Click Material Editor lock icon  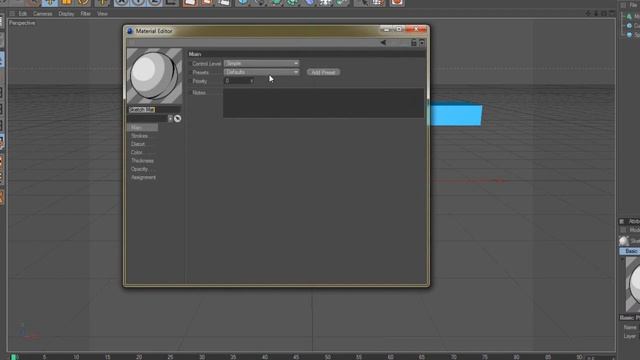(x=413, y=42)
